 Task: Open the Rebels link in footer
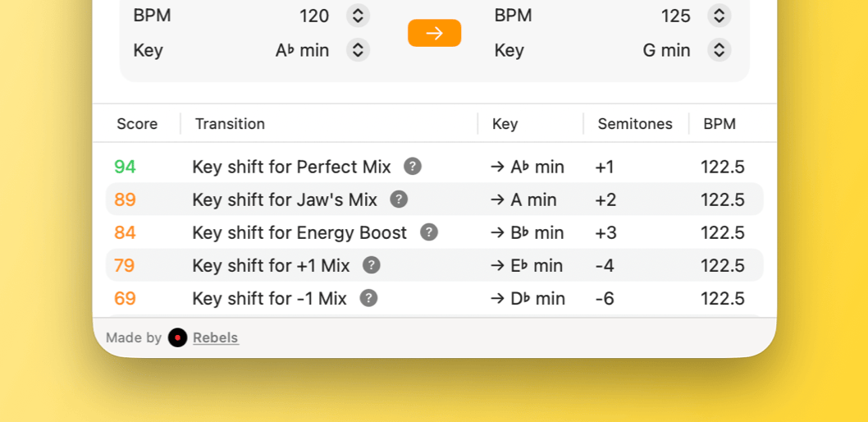[x=216, y=337]
